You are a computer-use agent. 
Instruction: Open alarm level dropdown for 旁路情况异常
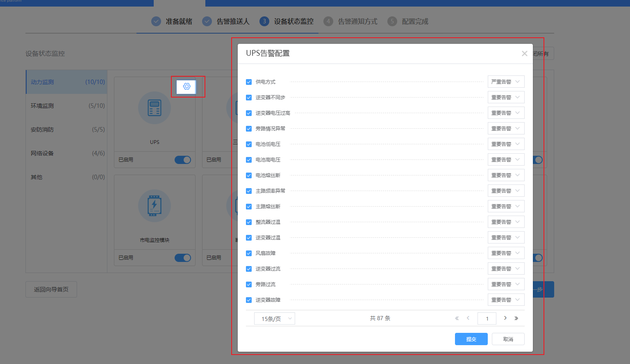pos(506,128)
